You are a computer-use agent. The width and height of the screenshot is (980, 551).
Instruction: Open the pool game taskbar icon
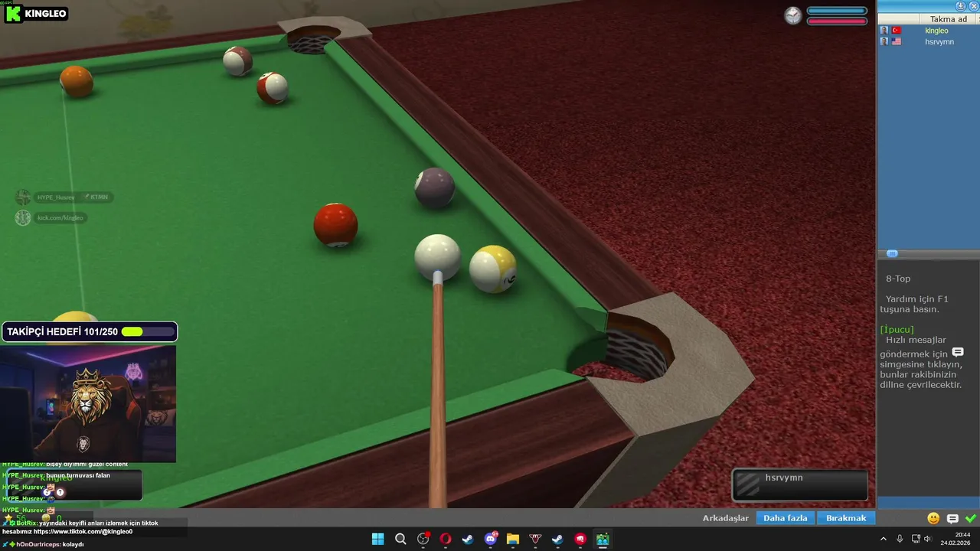(x=603, y=539)
